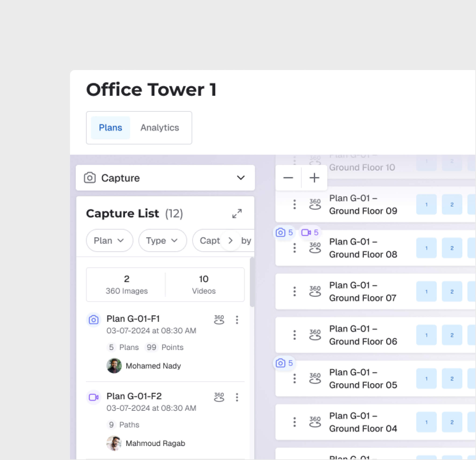
Task: Open the Type filter dropdown
Action: click(162, 241)
